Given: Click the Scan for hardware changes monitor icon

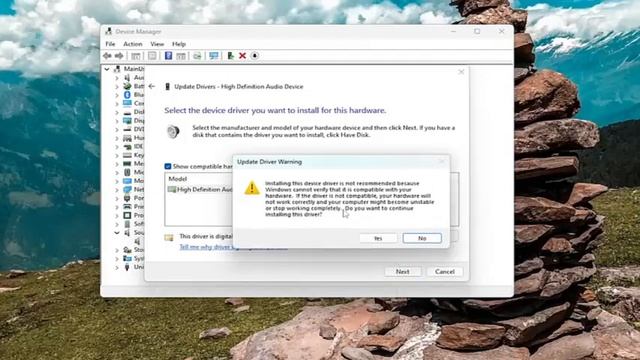Looking at the screenshot, I should (x=213, y=56).
